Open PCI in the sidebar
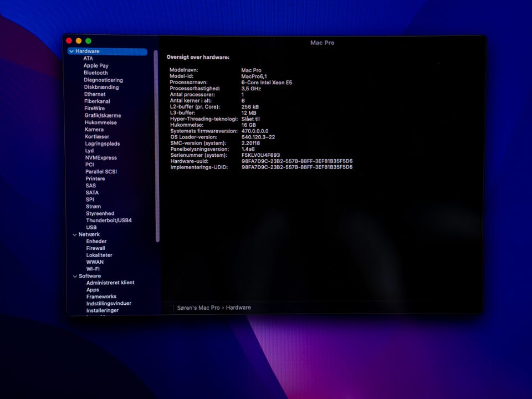The width and height of the screenshot is (532, 399). pyautogui.click(x=90, y=165)
